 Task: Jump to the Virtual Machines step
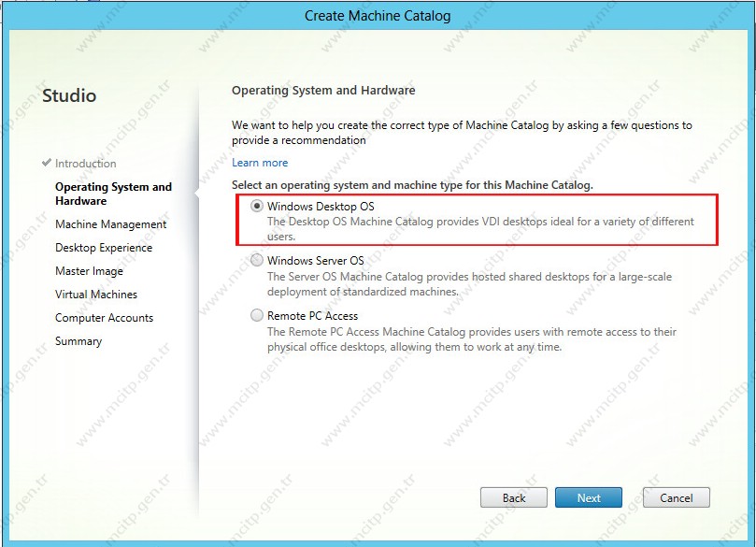click(96, 295)
